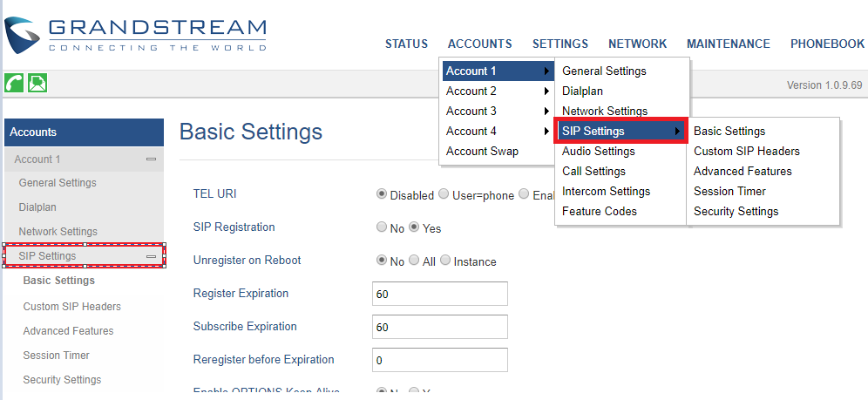The height and width of the screenshot is (400, 868).
Task: Collapse Account 1 using the minus icon
Action: click(151, 159)
